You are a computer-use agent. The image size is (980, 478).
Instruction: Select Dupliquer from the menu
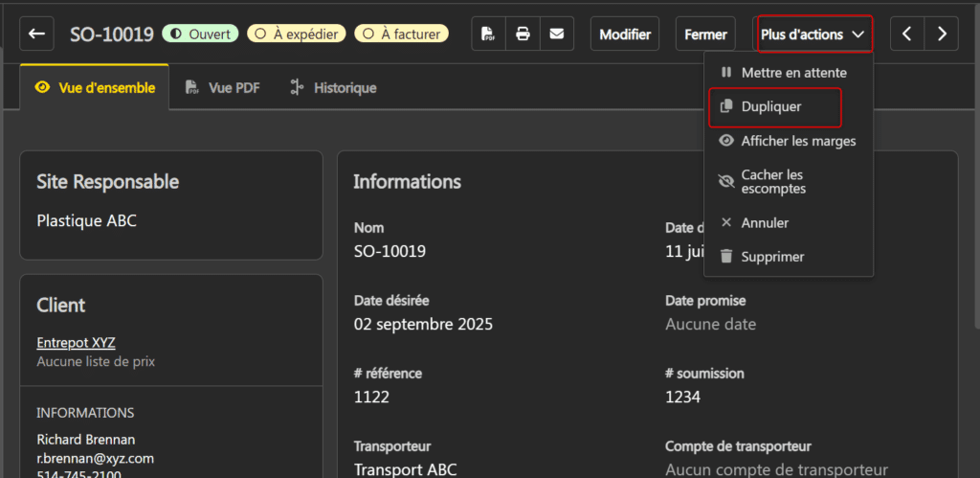click(770, 107)
